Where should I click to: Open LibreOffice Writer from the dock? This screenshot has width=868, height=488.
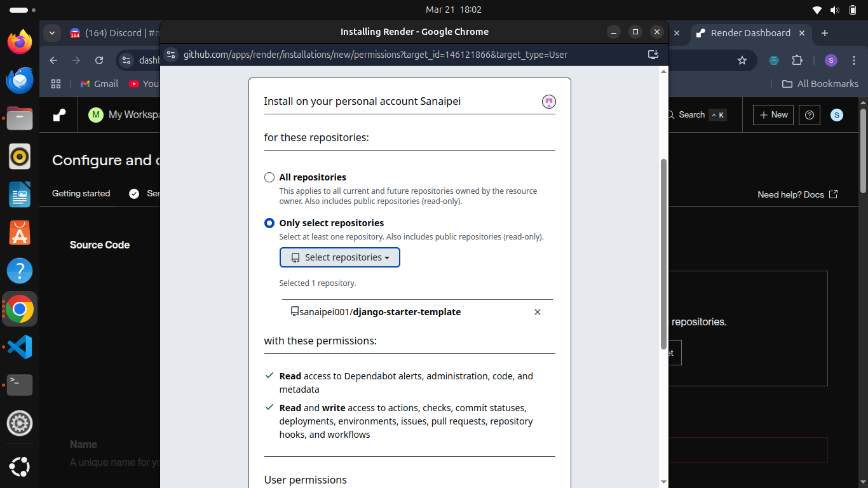point(20,194)
